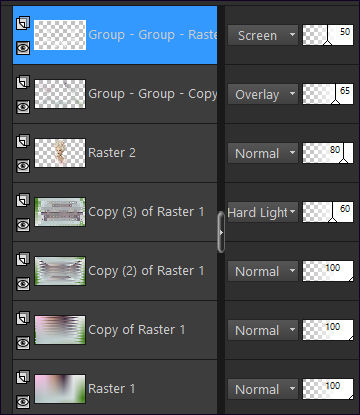Click the Raster 2 opacity slider at 80
The width and height of the screenshot is (360, 415).
click(x=328, y=153)
